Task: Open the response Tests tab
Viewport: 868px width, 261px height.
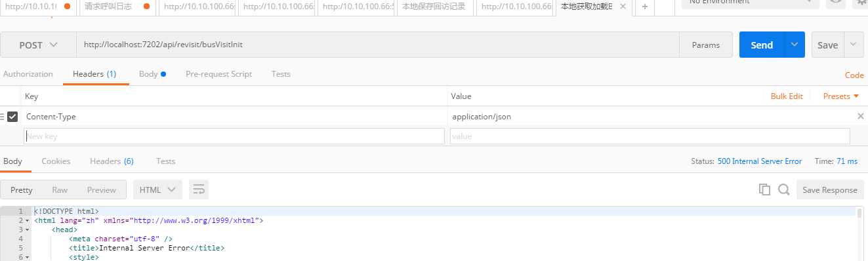Action: click(165, 161)
